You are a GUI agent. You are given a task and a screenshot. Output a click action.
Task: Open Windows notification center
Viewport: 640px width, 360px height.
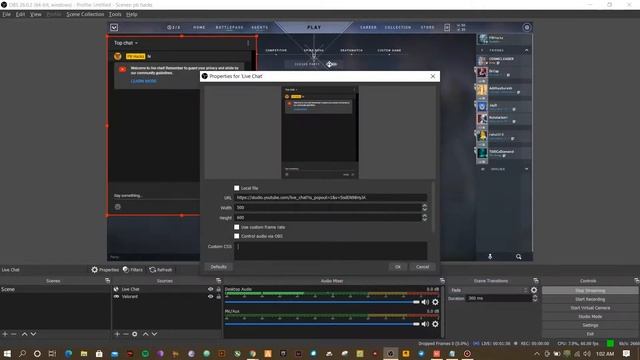pos(627,353)
